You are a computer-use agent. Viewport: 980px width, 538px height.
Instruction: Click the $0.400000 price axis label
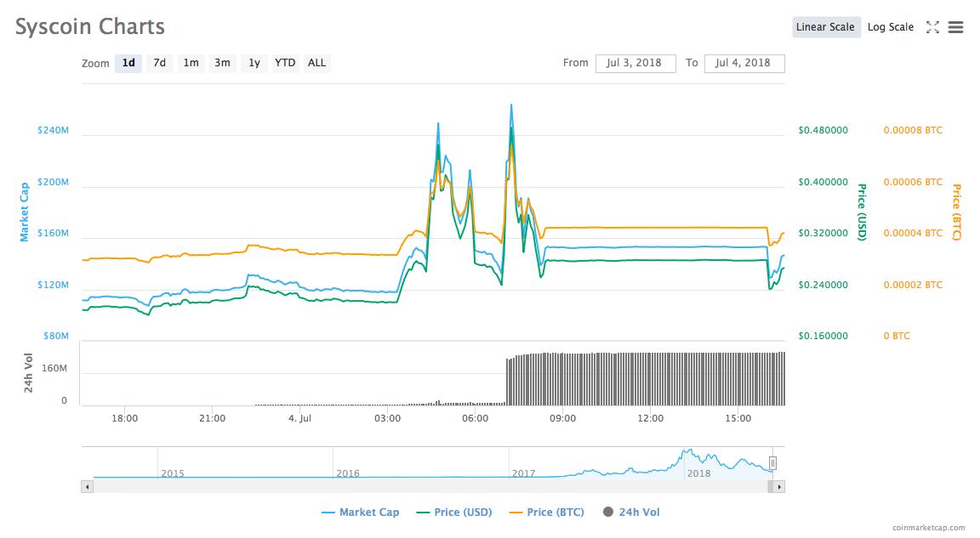pos(823,182)
